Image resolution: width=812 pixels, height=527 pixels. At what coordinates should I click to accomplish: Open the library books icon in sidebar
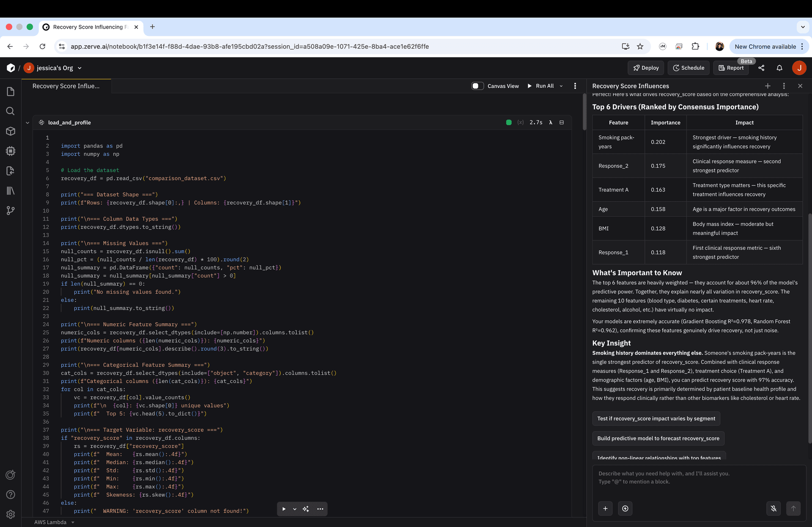[x=11, y=191]
